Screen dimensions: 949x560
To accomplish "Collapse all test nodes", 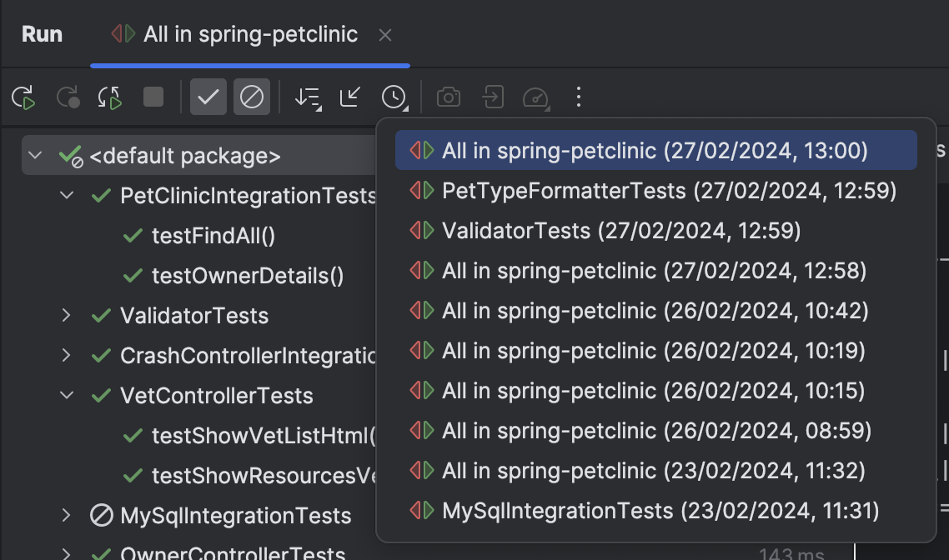I will pyautogui.click(x=349, y=97).
